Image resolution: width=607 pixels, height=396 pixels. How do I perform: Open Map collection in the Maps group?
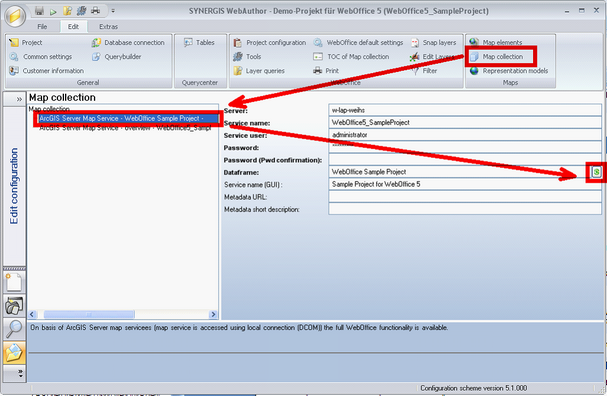pos(497,57)
